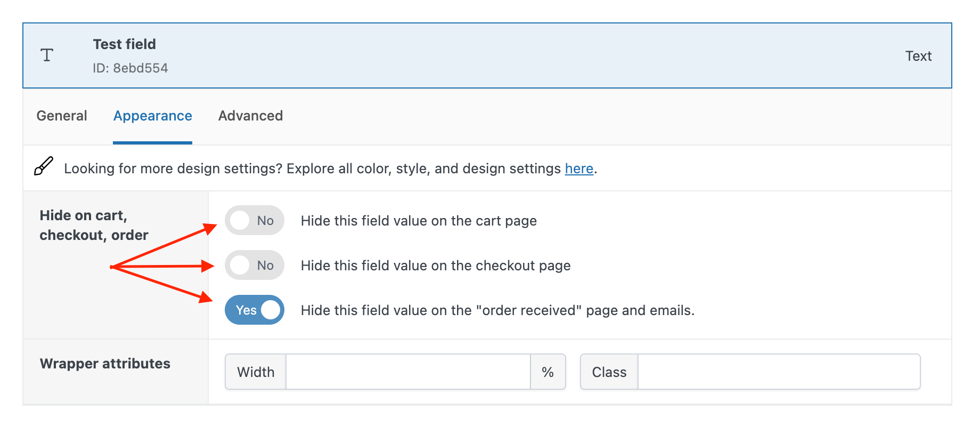Switch to the General tab

[62, 116]
